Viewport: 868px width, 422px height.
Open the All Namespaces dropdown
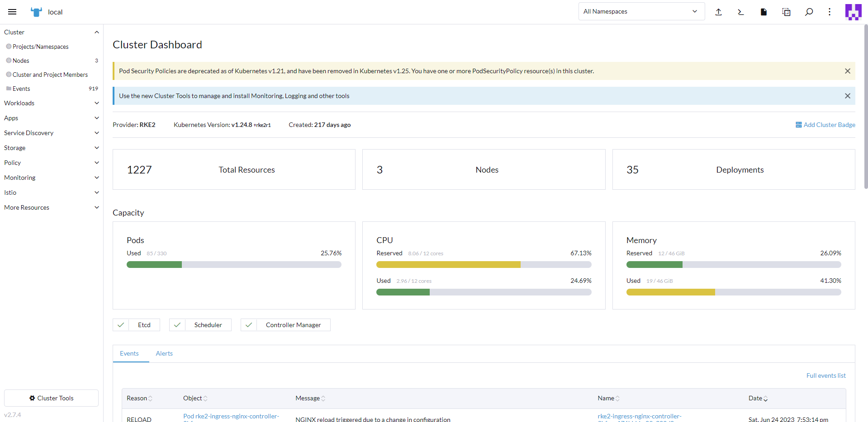[641, 12]
